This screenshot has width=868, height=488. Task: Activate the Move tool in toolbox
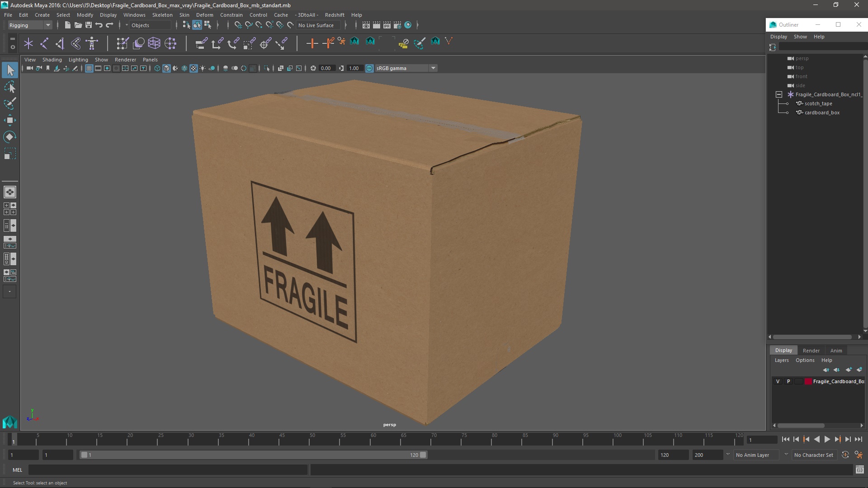[10, 120]
